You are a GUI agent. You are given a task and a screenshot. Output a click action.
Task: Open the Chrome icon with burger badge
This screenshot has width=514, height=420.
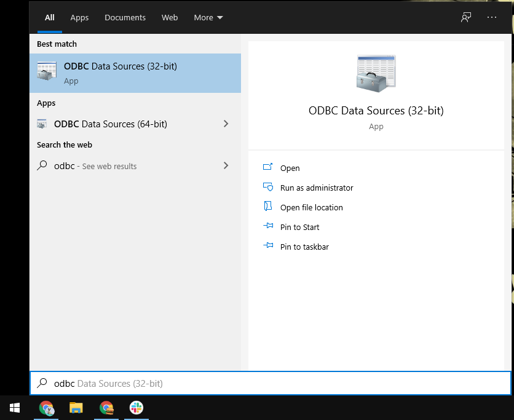[x=106, y=408]
